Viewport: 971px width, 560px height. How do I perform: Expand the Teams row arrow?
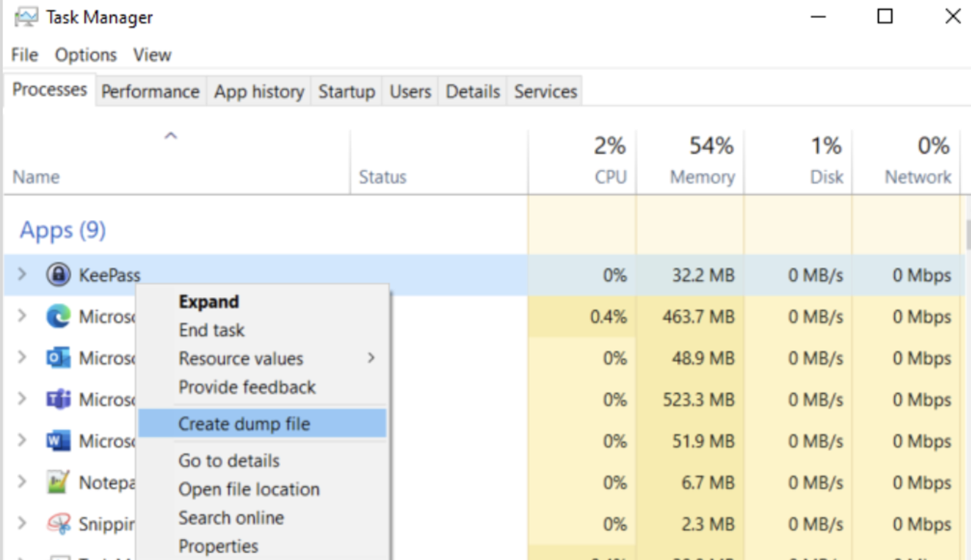click(22, 399)
